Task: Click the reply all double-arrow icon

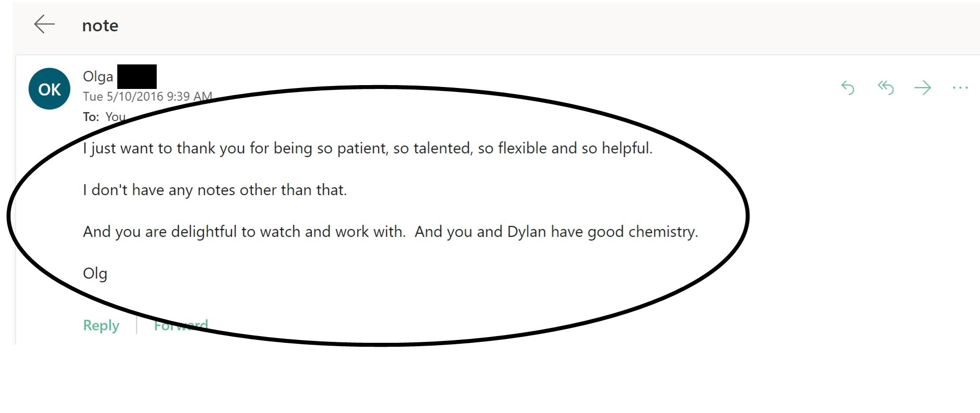Action: (885, 88)
